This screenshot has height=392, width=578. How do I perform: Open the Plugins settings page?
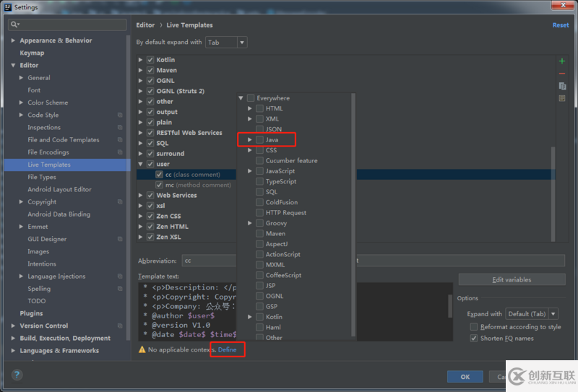(x=31, y=313)
